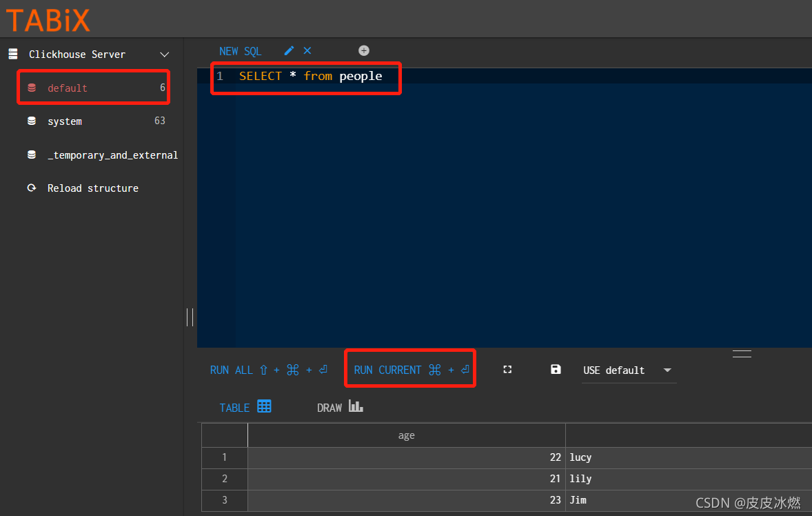Select result row number 2
Viewport: 812px width, 516px height.
click(224, 479)
